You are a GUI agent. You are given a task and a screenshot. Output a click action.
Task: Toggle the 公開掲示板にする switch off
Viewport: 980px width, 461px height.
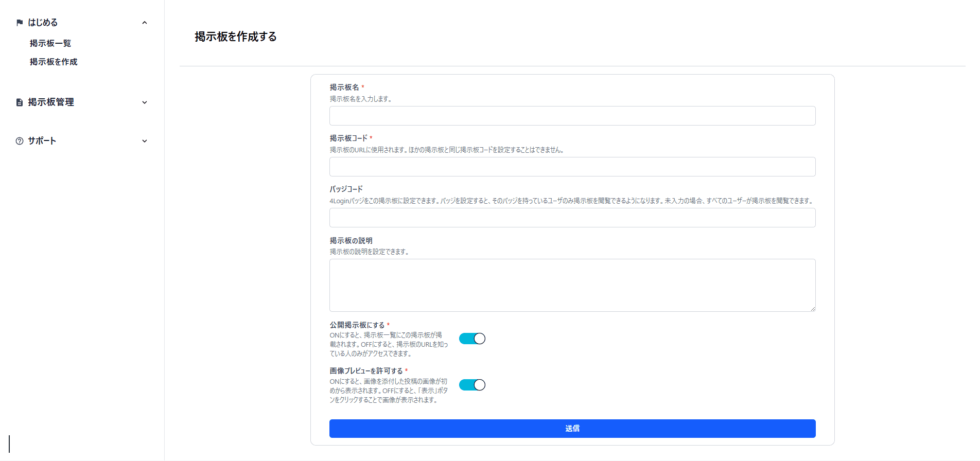(x=472, y=339)
